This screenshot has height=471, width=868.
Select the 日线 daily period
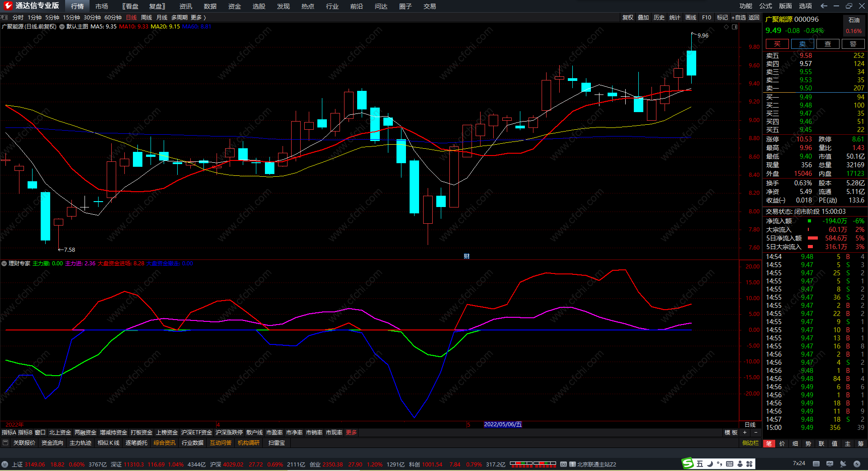click(131, 18)
